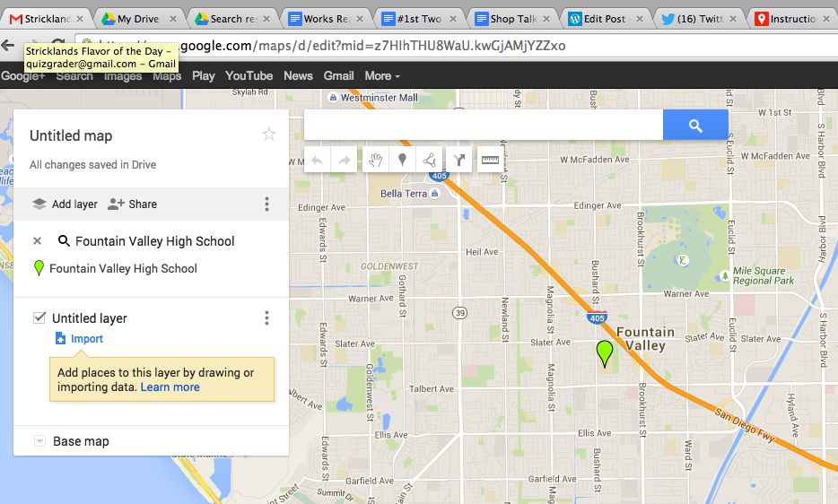The height and width of the screenshot is (504, 838).
Task: Click the Learn more link
Action: 170,387
